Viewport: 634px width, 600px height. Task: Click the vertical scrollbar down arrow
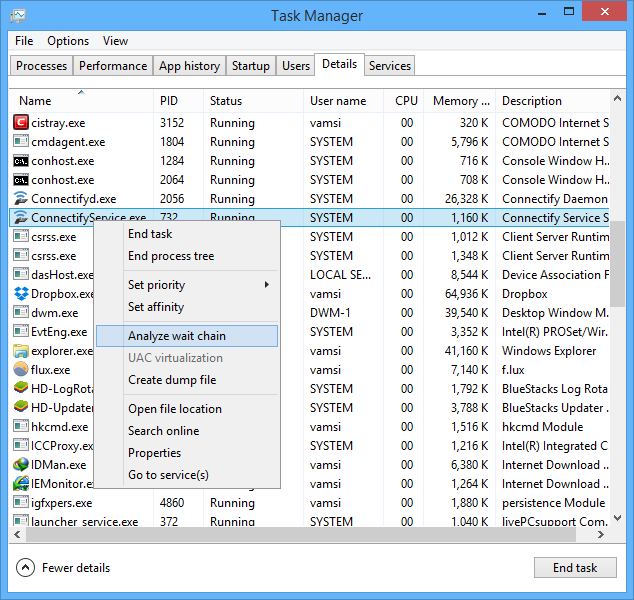coord(617,518)
